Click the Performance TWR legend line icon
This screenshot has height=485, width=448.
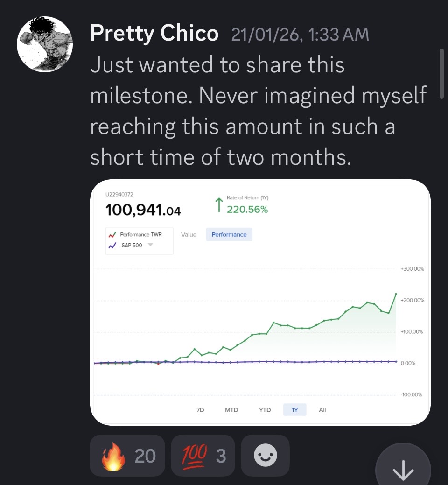click(112, 235)
